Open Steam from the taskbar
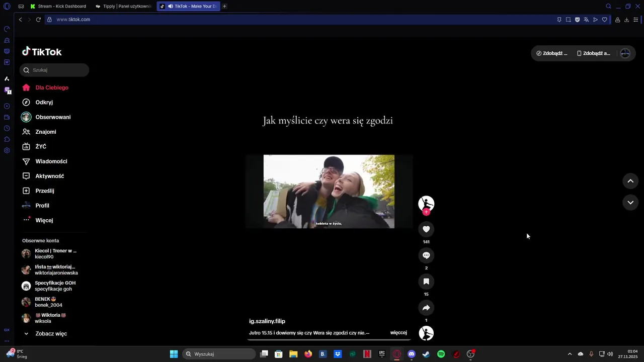 pos(426,354)
